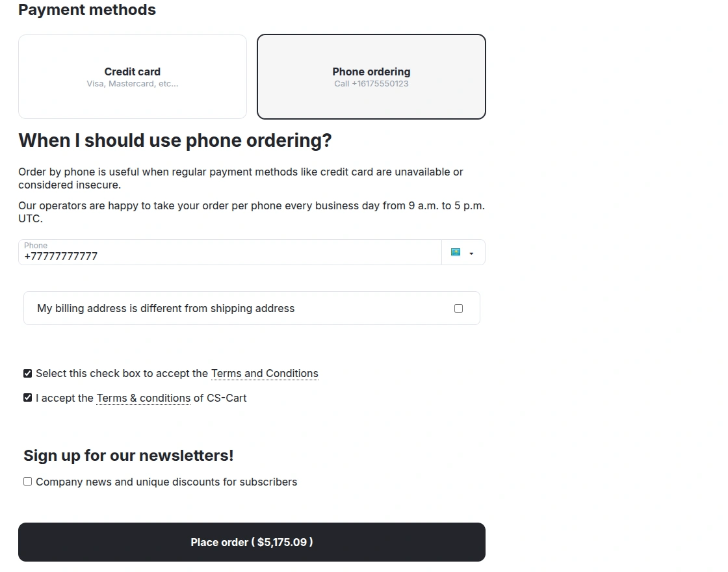Click "My billing address is different" label text

166,308
